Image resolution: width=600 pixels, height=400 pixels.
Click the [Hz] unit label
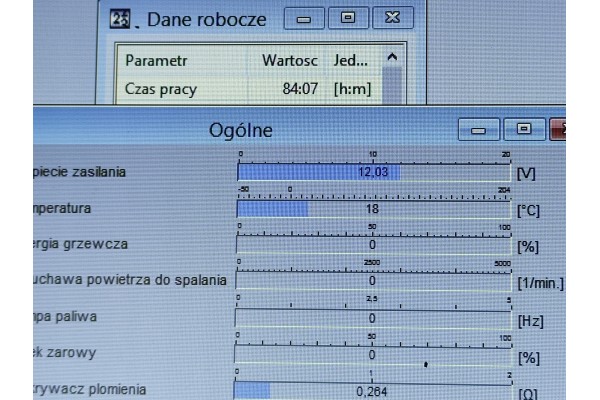point(531,321)
